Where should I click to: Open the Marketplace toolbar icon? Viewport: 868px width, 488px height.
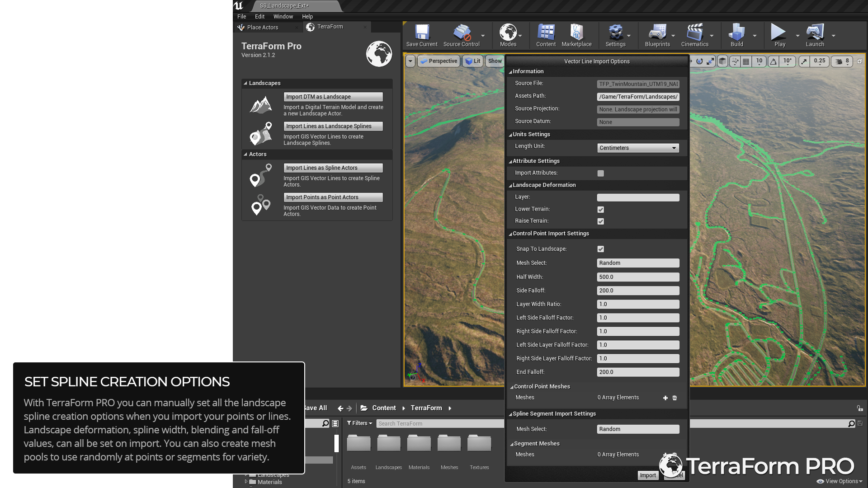coord(576,35)
